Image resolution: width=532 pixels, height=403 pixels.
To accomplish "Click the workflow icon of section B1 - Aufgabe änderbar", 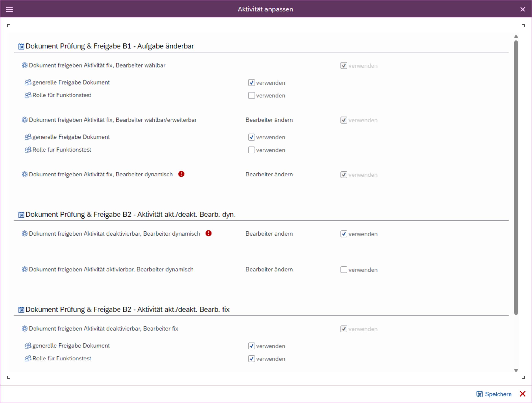I will pyautogui.click(x=21, y=46).
